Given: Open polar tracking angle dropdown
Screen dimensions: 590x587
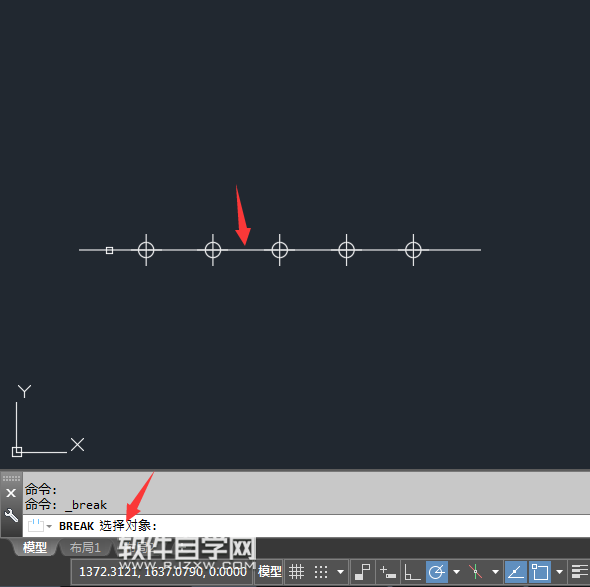Looking at the screenshot, I should [x=456, y=572].
